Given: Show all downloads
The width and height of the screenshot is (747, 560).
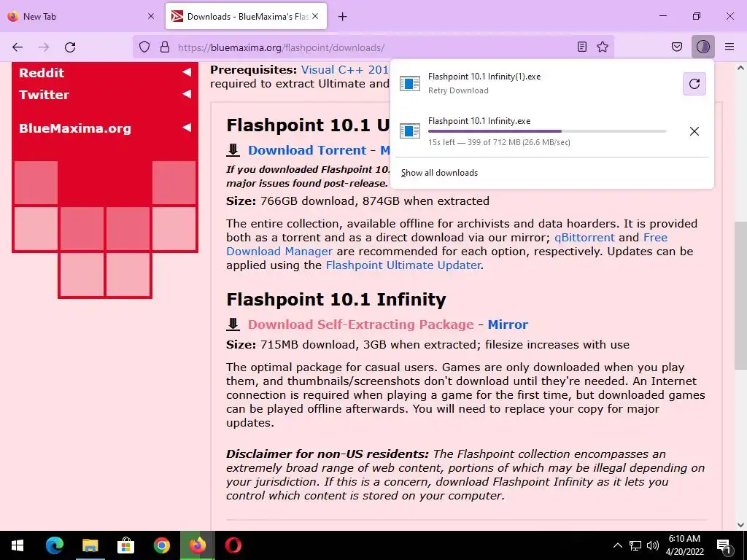Looking at the screenshot, I should (x=439, y=173).
